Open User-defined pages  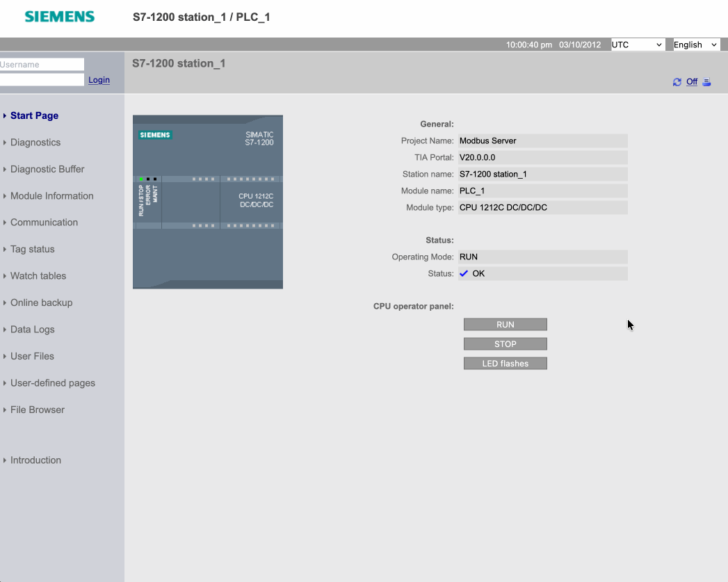click(52, 383)
